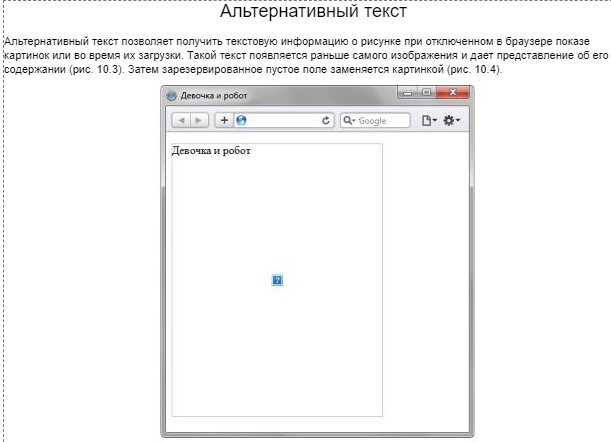Click the globe icon in address bar

(x=241, y=120)
